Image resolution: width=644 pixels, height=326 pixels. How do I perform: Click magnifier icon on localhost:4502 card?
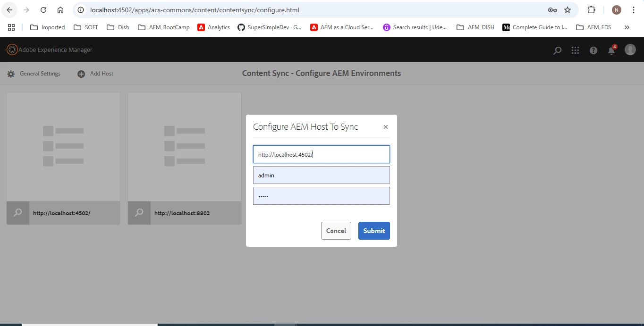point(18,213)
